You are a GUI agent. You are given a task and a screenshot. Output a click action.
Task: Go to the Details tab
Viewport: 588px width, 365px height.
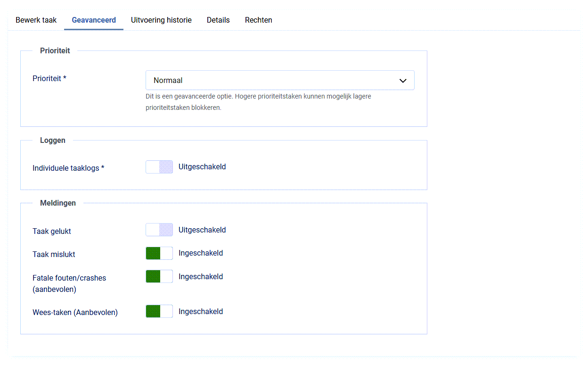(x=218, y=20)
